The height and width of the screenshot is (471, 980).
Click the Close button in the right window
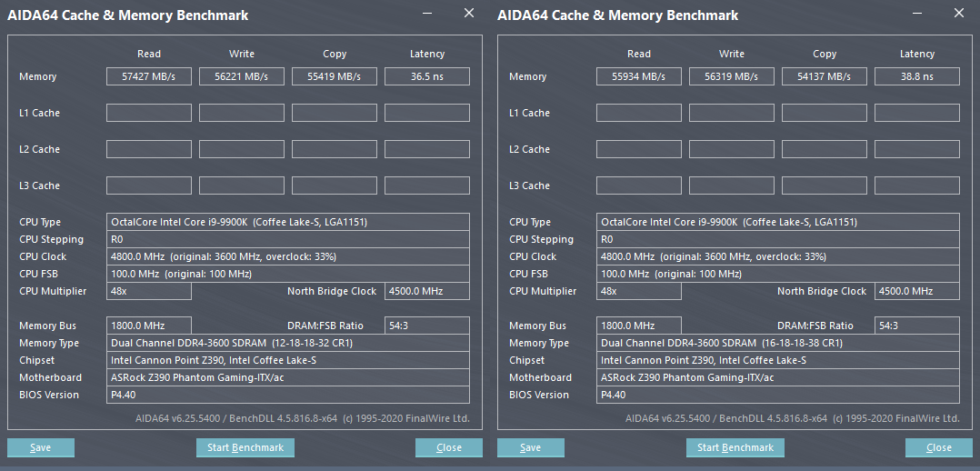tap(939, 447)
